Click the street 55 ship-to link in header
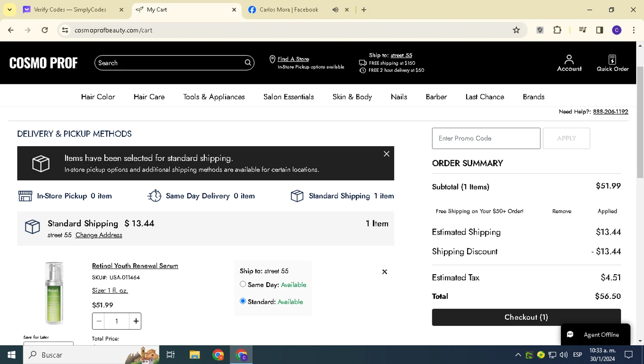The height and width of the screenshot is (364, 644). [x=401, y=55]
